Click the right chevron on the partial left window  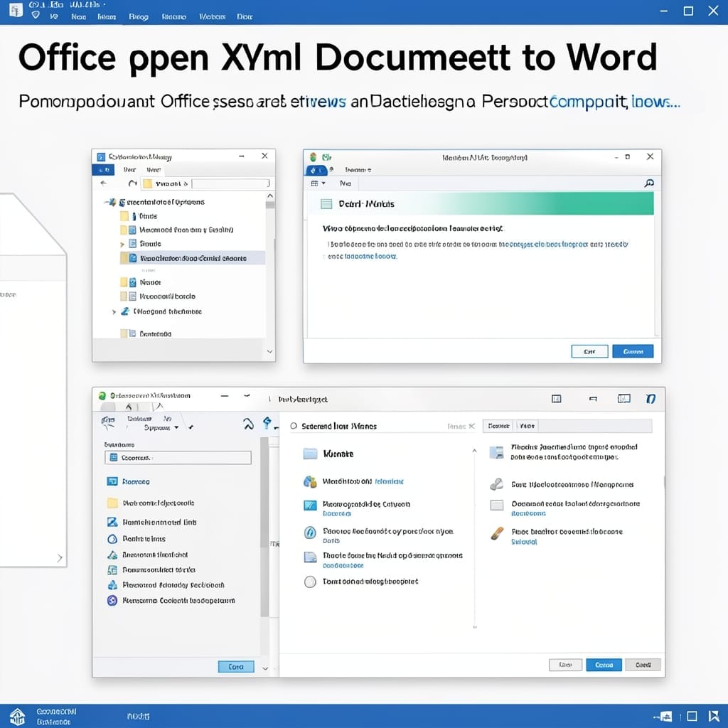60,557
